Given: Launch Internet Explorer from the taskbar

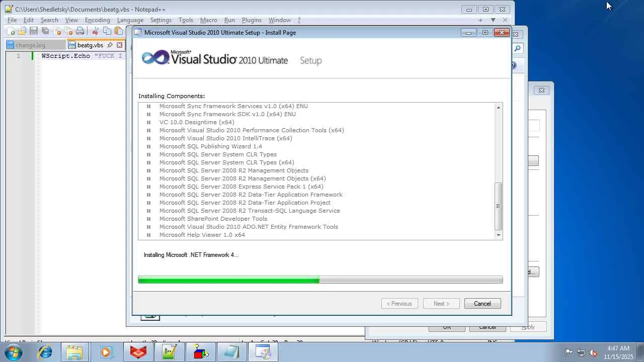Looking at the screenshot, I should click(45, 352).
